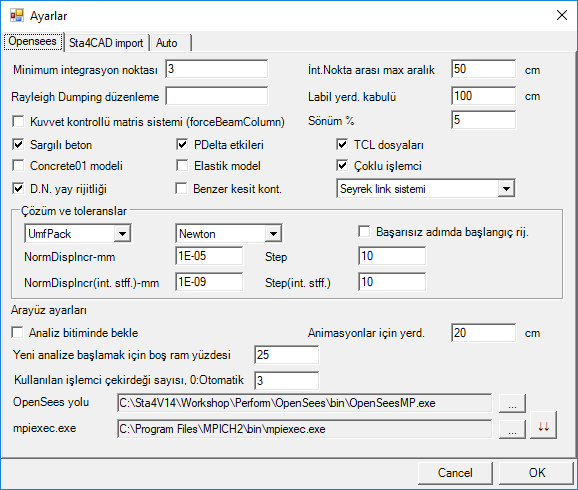Open the Seyrek link sistemi dropdown
578x490 pixels.
426,189
